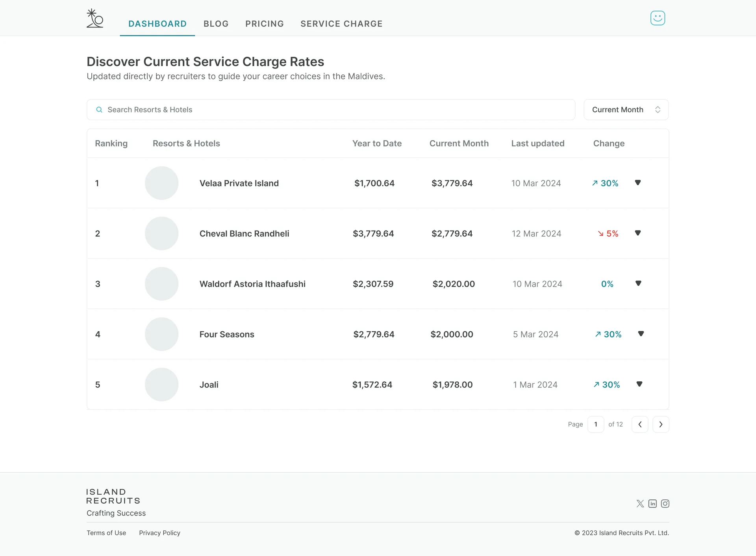Expand the Velaa Private Island row
The height and width of the screenshot is (556, 756).
click(x=638, y=183)
